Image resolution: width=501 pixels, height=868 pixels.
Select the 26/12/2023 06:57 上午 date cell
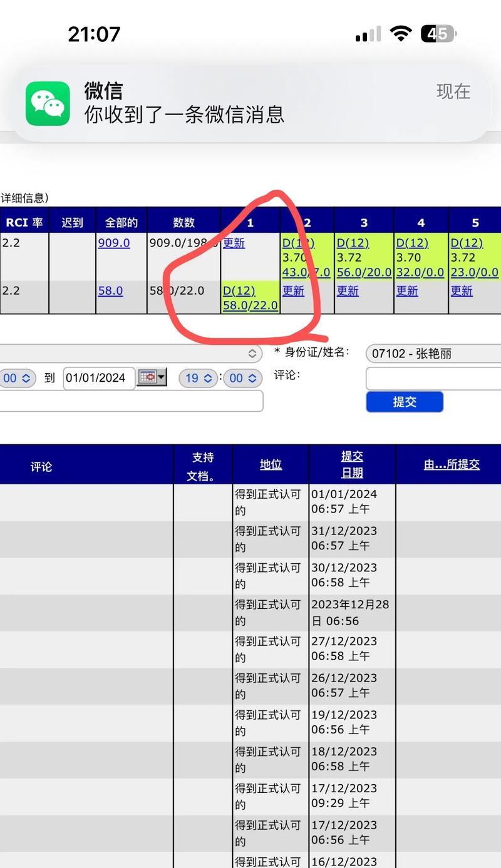pos(352,686)
